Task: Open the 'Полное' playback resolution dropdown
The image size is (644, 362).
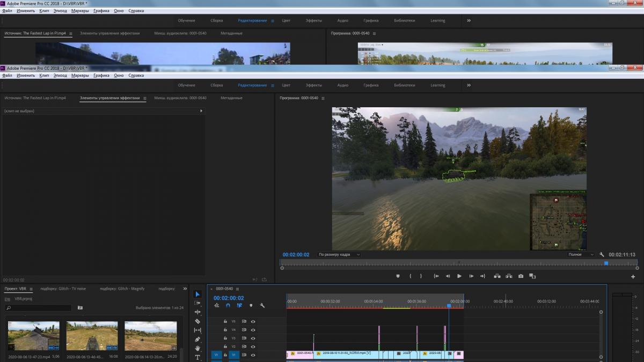Action: (581, 255)
